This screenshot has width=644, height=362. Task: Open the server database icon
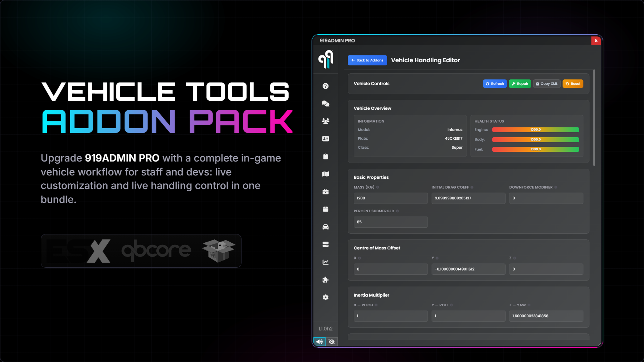325,244
